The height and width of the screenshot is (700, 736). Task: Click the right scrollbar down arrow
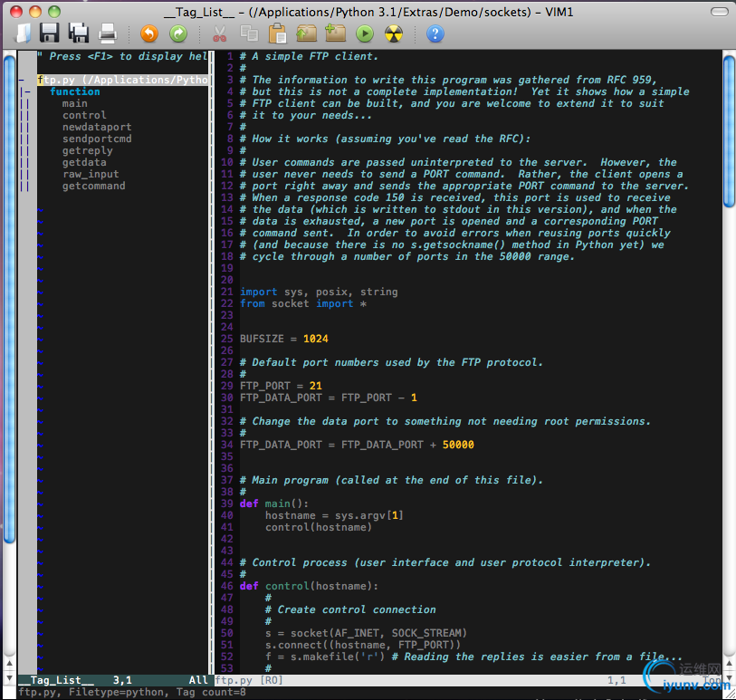tap(729, 679)
